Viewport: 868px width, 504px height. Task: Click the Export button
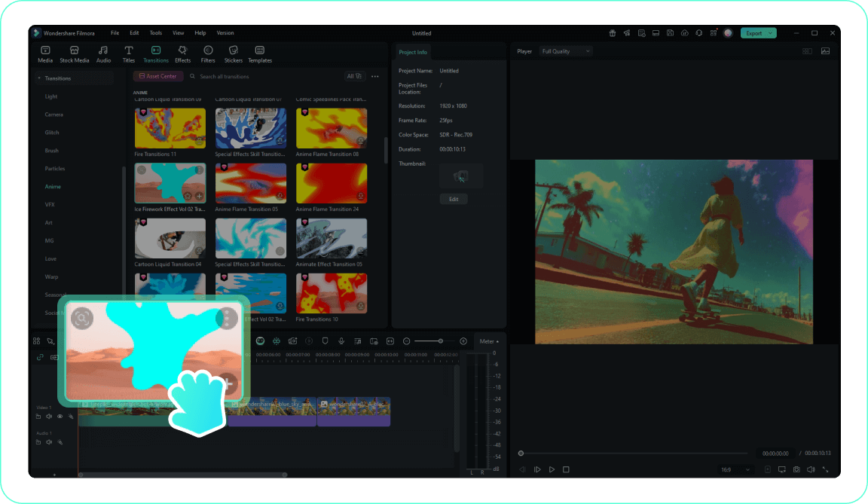754,33
